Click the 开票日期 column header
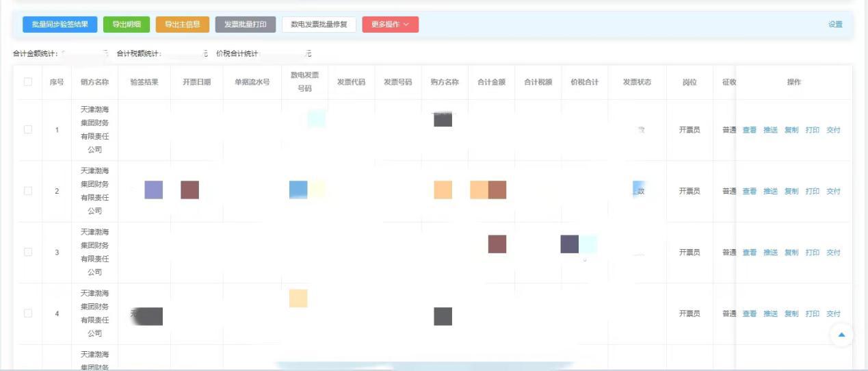This screenshot has width=868, height=371. coord(196,82)
